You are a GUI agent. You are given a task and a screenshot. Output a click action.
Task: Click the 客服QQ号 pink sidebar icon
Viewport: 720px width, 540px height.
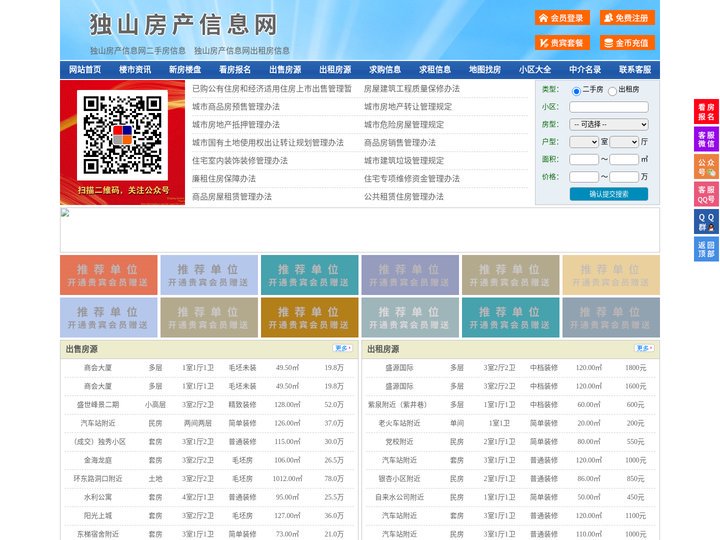(x=706, y=194)
